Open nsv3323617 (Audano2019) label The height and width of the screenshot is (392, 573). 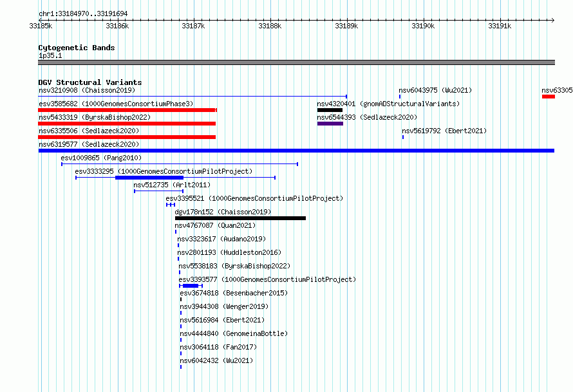pyautogui.click(x=221, y=239)
